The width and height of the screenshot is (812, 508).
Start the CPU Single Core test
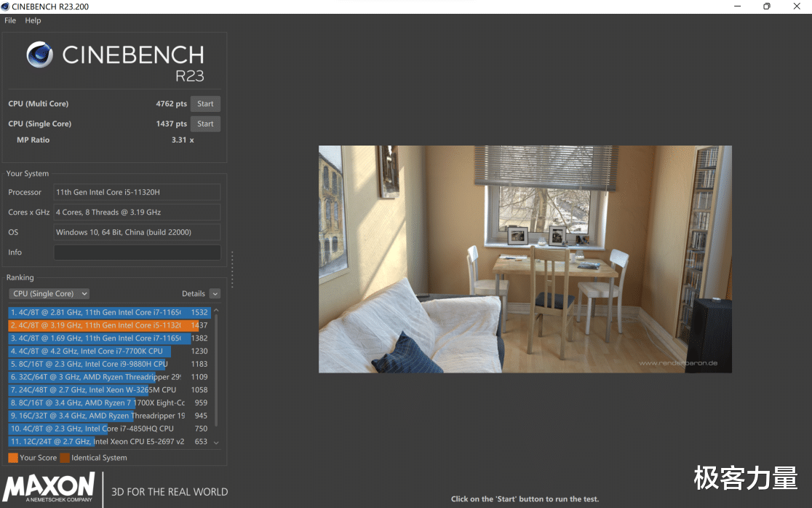[205, 124]
